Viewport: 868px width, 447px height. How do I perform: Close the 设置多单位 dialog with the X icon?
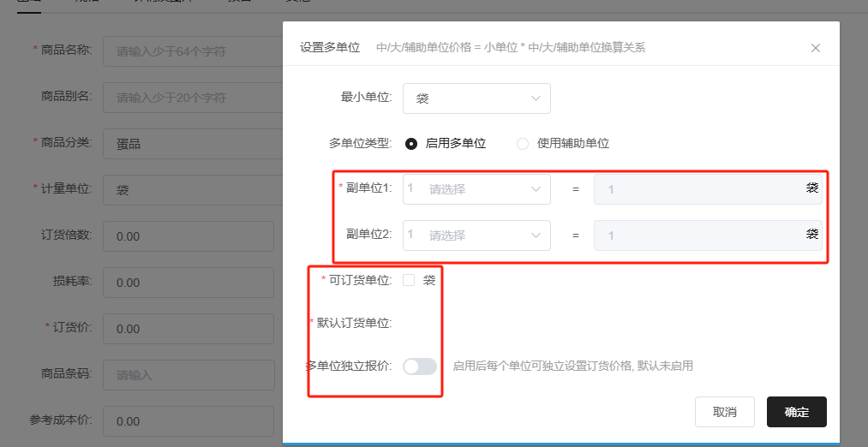tap(815, 48)
